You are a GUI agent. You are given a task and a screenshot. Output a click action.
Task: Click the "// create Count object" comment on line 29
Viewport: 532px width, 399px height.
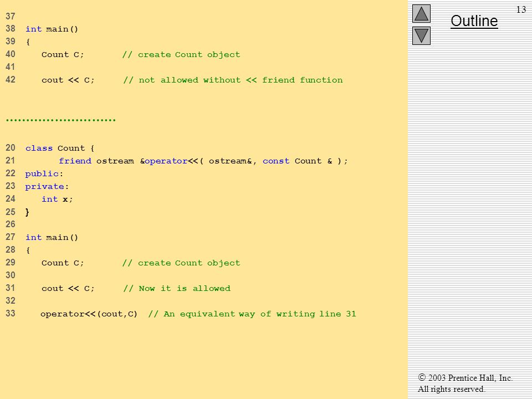point(181,263)
